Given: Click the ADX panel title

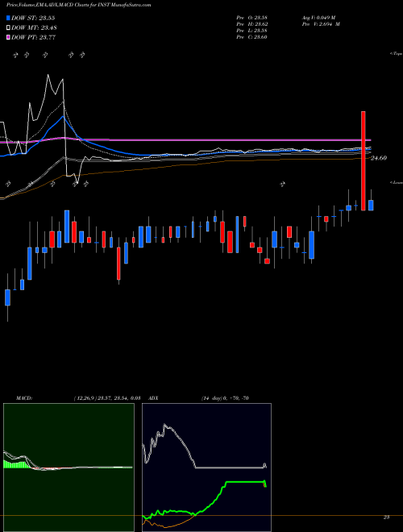Looking at the screenshot, I should tap(154, 398).
